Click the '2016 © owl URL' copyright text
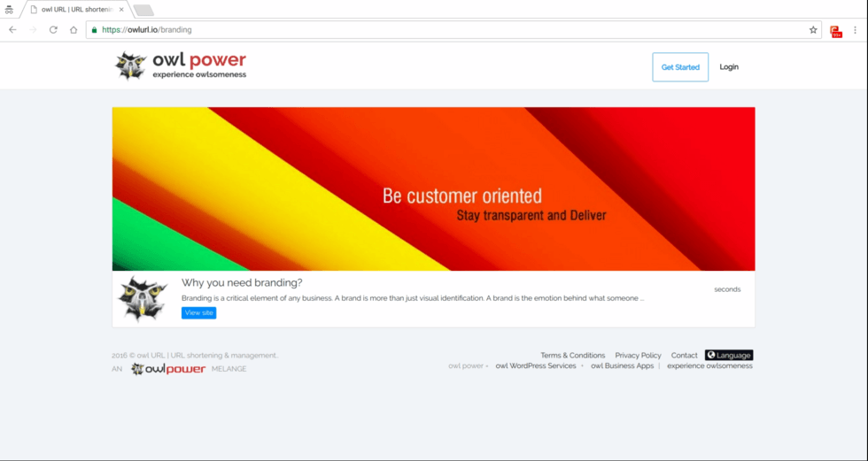 pyautogui.click(x=195, y=356)
